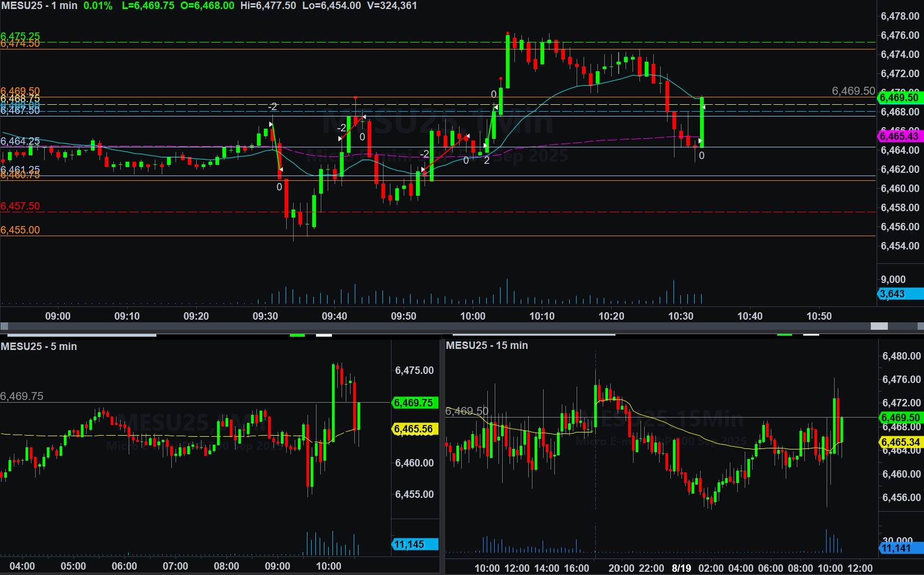Select the MESU25 - 15 min chart title

(x=487, y=345)
